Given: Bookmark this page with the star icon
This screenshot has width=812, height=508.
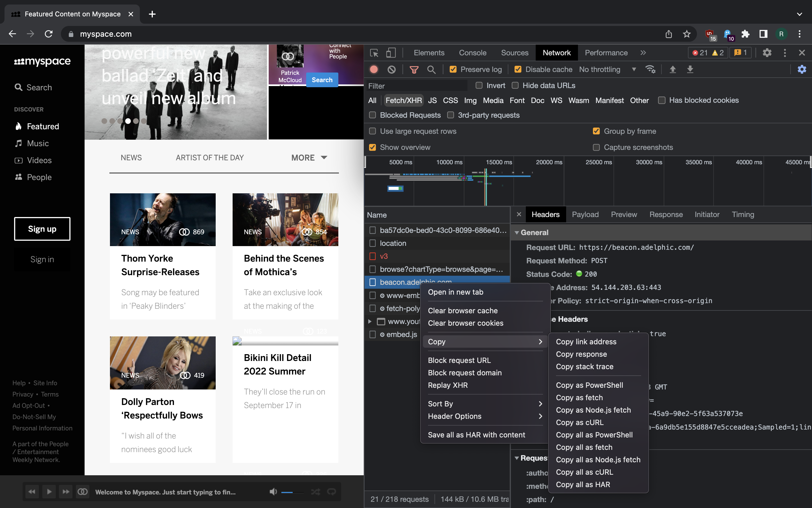Looking at the screenshot, I should [687, 34].
